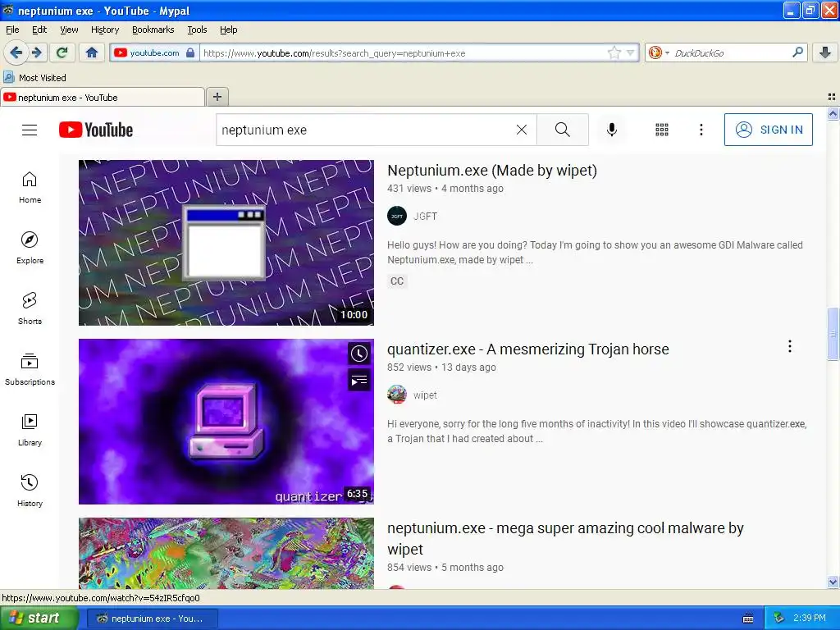Click the page scrollbar up arrow
The image size is (840, 630).
click(x=833, y=113)
